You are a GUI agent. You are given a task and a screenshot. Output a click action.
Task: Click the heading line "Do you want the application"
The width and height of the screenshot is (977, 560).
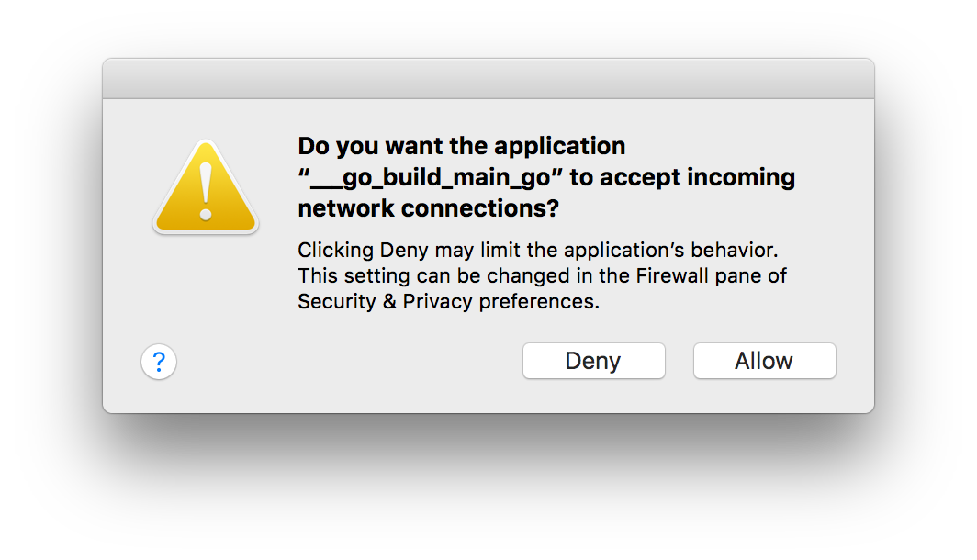tap(462, 146)
